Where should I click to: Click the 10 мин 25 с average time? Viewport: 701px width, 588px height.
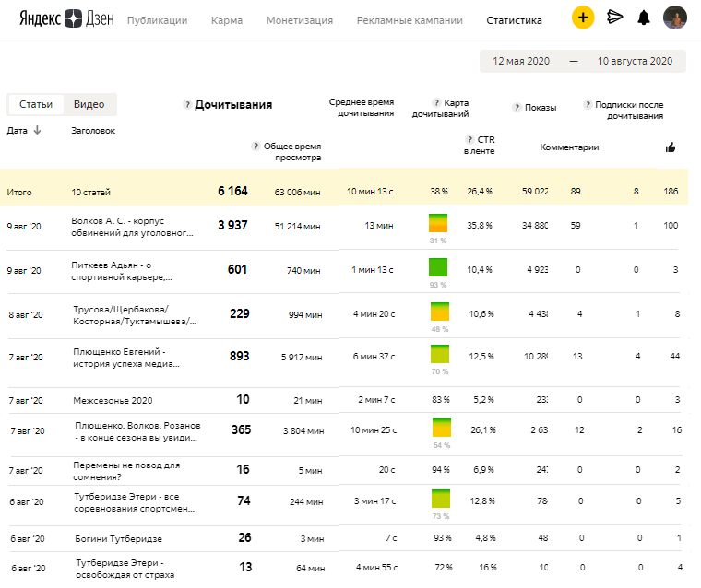tap(374, 430)
